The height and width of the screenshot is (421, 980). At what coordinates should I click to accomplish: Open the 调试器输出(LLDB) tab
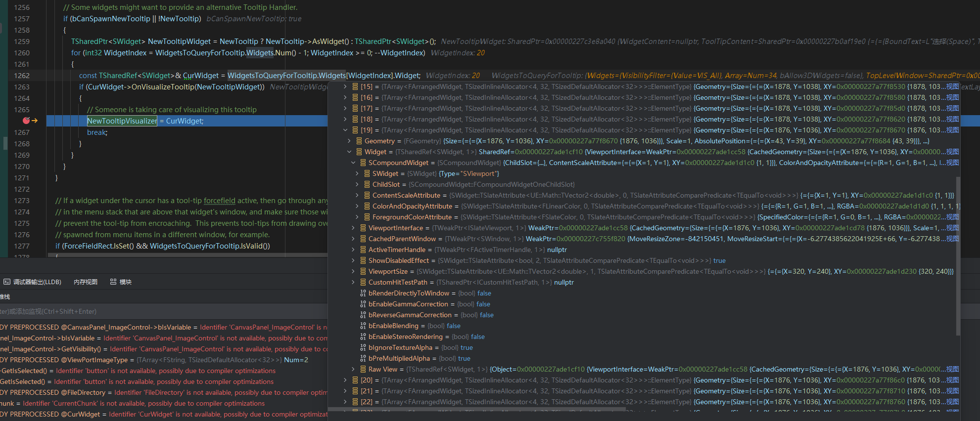coord(33,282)
